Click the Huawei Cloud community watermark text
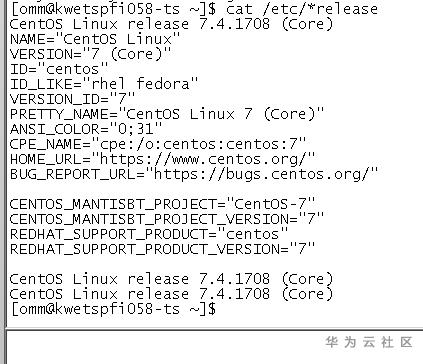Image resolution: width=423 pixels, height=364 pixels. coord(369,342)
